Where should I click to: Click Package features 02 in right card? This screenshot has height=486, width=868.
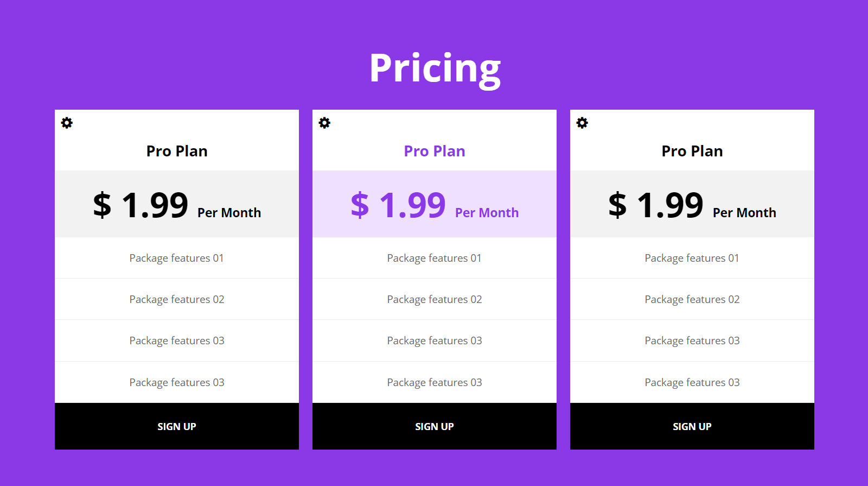[x=692, y=299]
